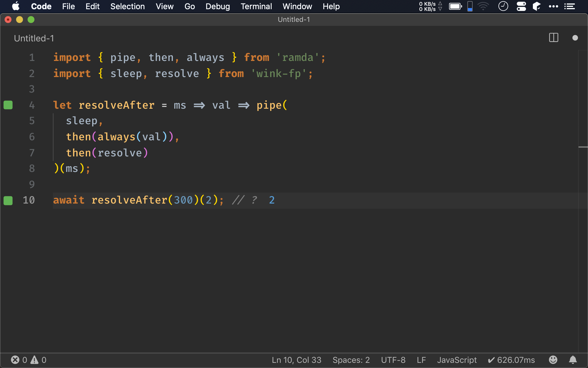Split the editor to the right
The width and height of the screenshot is (588, 368).
(x=554, y=38)
